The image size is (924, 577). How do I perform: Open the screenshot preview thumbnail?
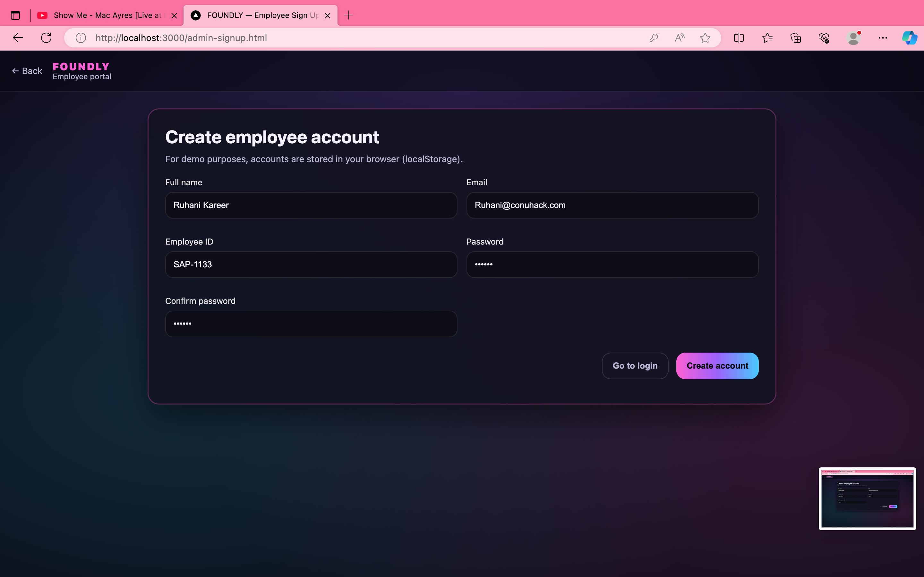coord(867,498)
